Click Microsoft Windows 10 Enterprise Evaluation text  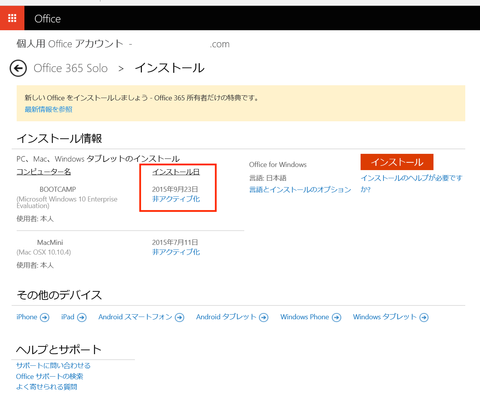pos(67,202)
